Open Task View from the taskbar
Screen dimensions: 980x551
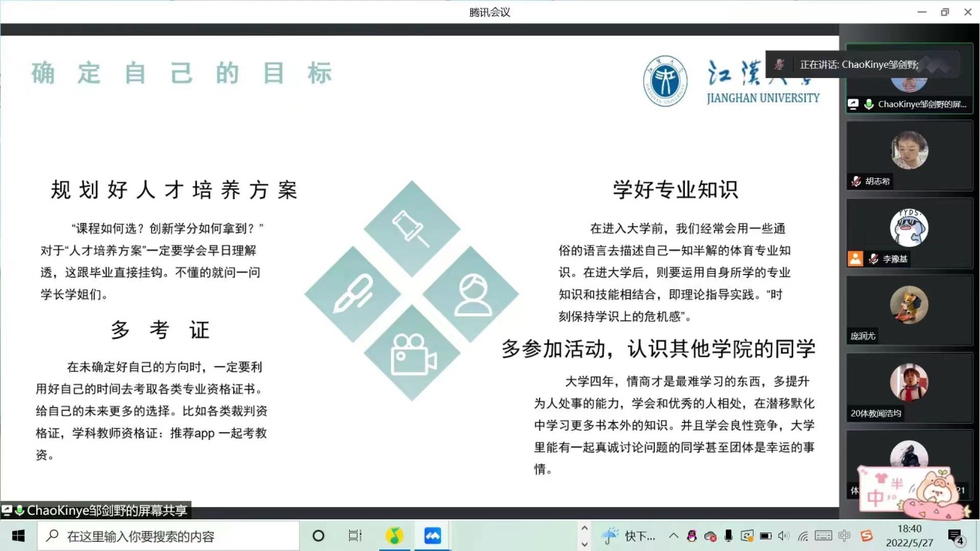click(x=355, y=536)
